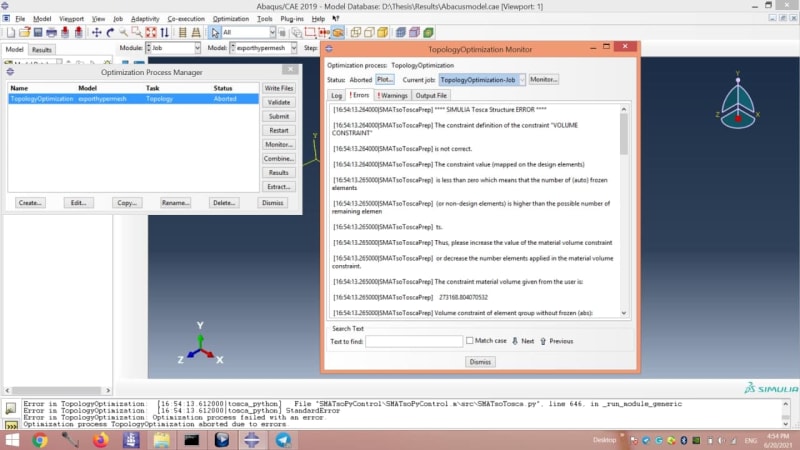Open the Plug-ins menu
Image resolution: width=800 pixels, height=450 pixels.
click(292, 19)
